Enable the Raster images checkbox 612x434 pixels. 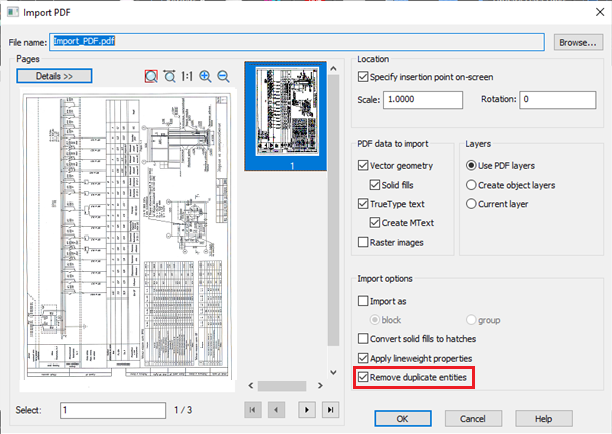pyautogui.click(x=363, y=241)
